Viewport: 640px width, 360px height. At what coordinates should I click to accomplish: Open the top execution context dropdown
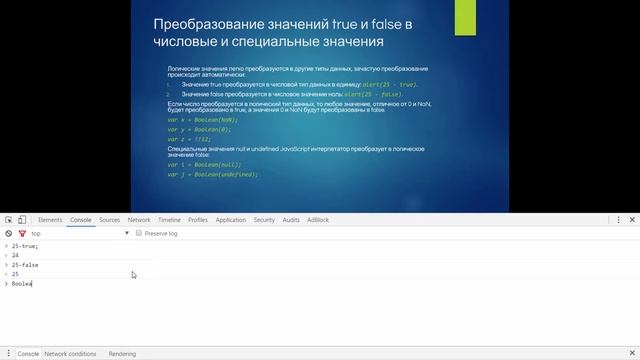click(x=80, y=233)
